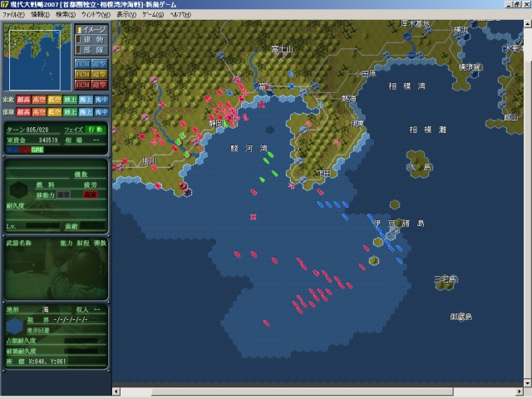Select the blue unit icon near 富士 city
Screen dimensions: 532x399
point(291,86)
